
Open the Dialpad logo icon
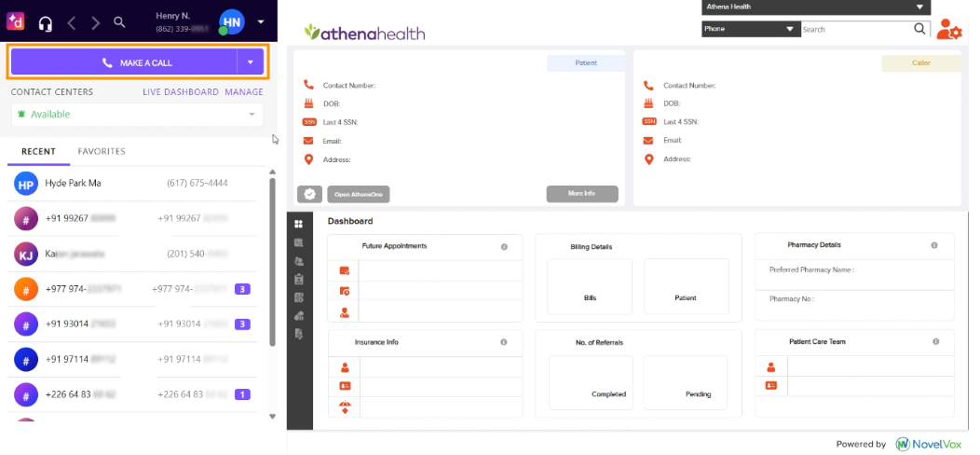[16, 21]
